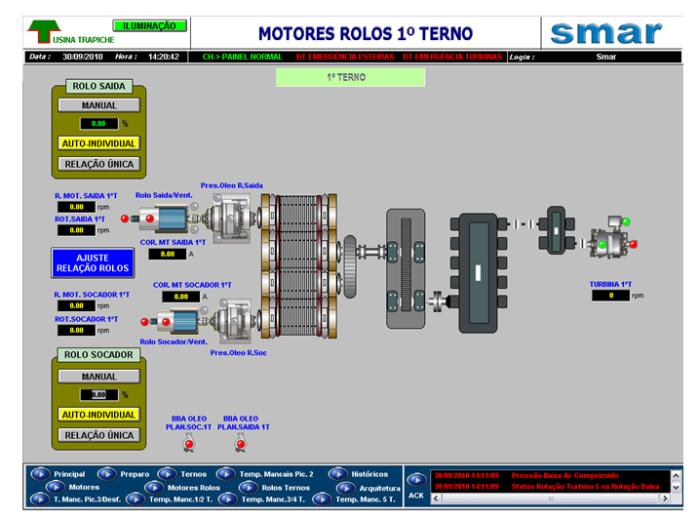Go to Ternos using its arrow button
699x521 pixels.
pos(167,474)
